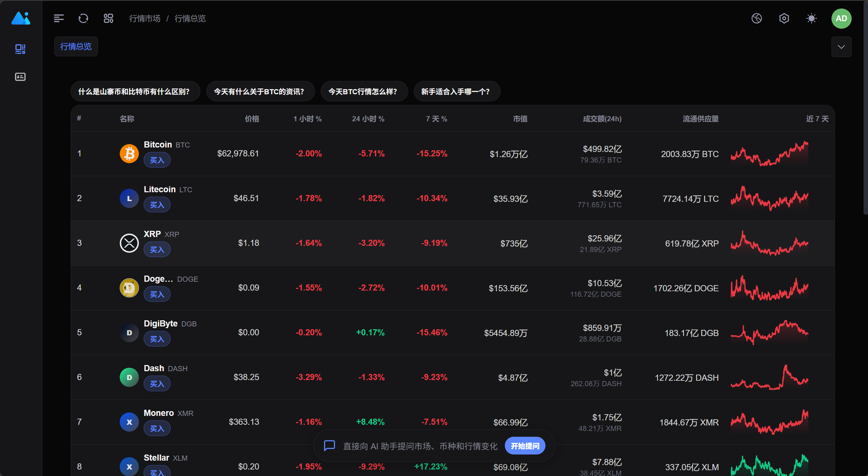Buy Monero with its 买入 button

tap(157, 429)
